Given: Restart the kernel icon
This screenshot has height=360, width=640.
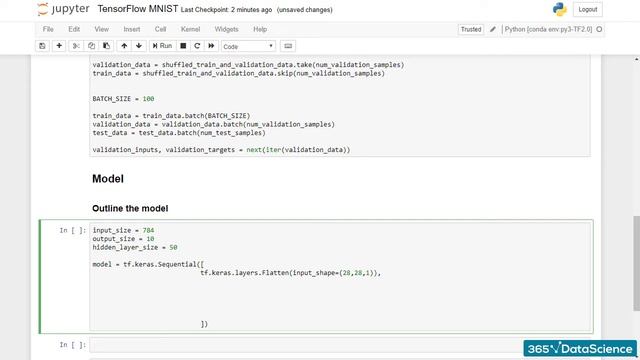Looking at the screenshot, I should [x=197, y=46].
